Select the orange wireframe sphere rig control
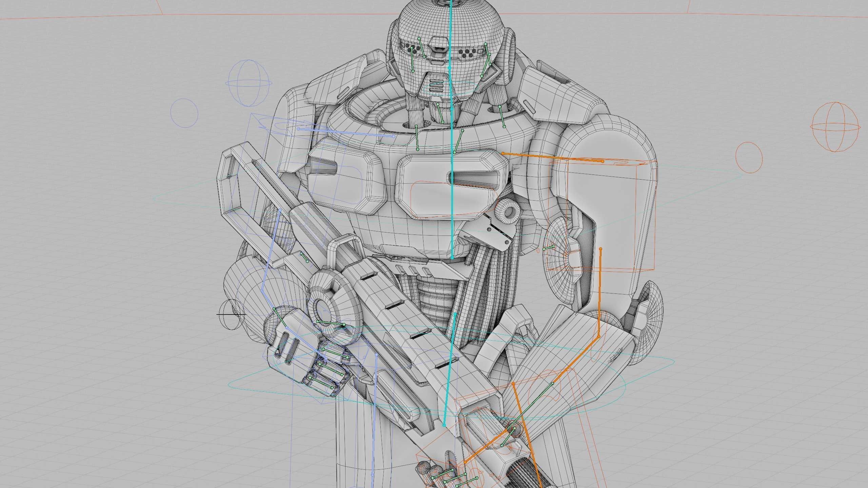The width and height of the screenshot is (868, 488). (x=835, y=127)
